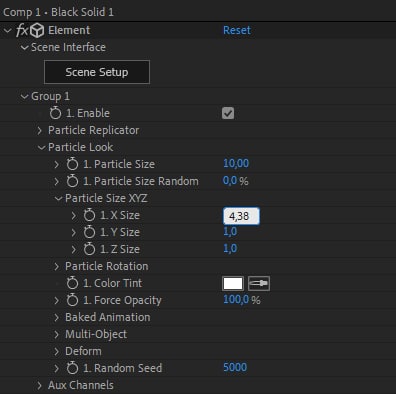
Task: Toggle stopwatch for 1. Y Size
Action: tap(89, 232)
